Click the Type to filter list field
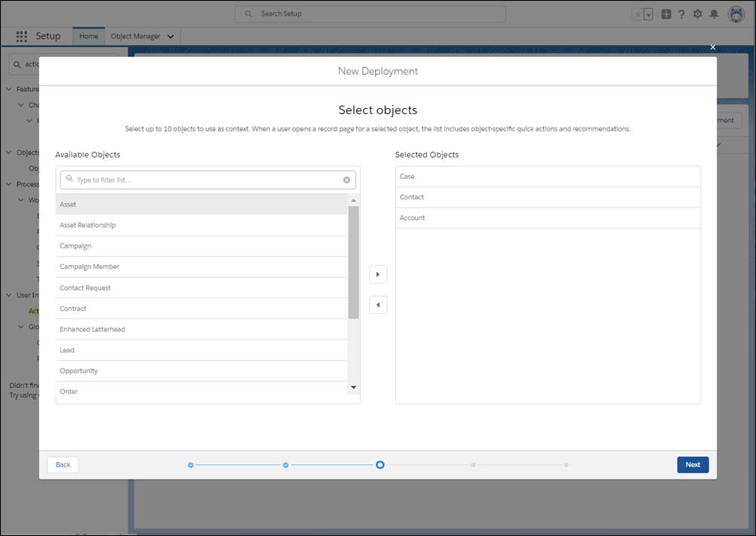 (x=207, y=180)
